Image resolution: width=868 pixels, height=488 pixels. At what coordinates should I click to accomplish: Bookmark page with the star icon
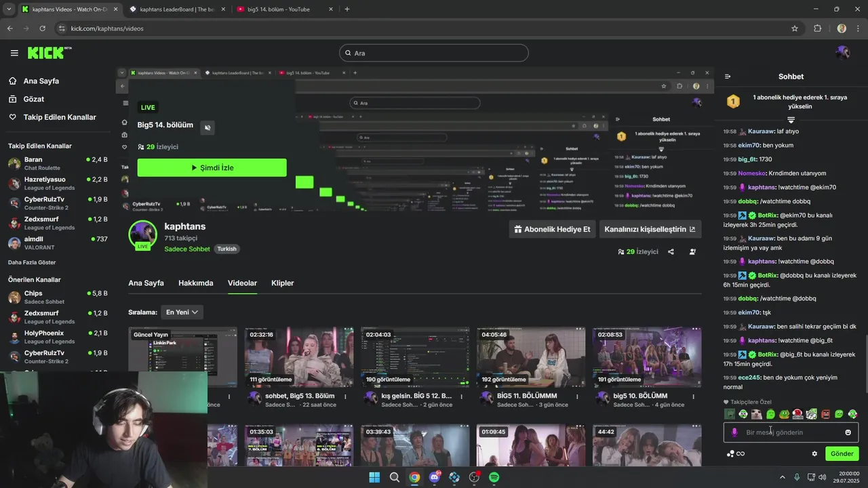(795, 28)
